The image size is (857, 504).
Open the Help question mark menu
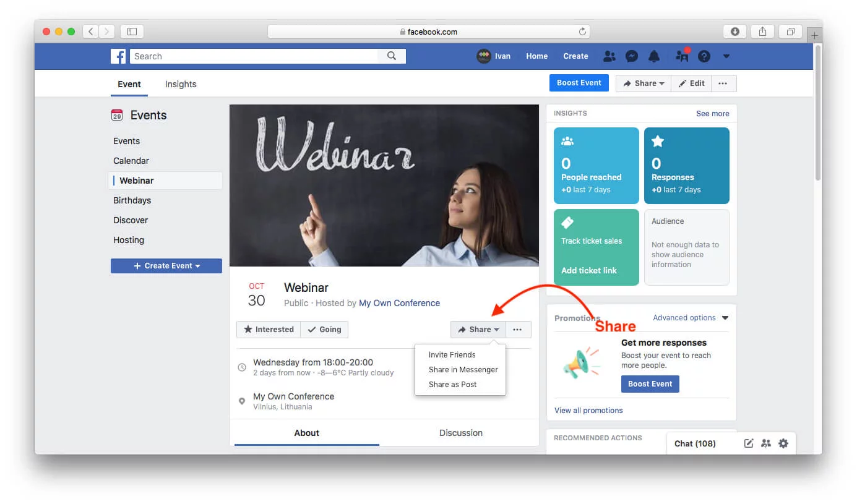[x=704, y=56]
